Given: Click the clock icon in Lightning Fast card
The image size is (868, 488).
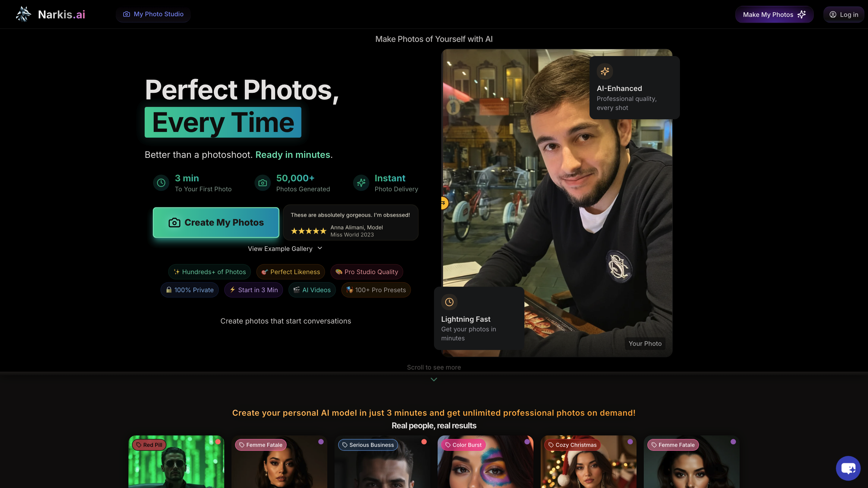Looking at the screenshot, I should pyautogui.click(x=449, y=302).
